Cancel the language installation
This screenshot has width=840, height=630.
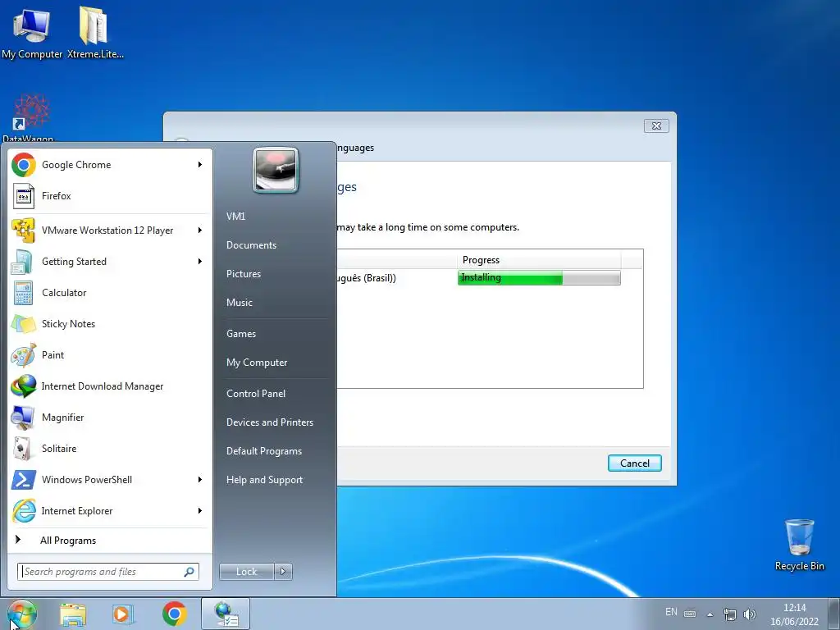(x=634, y=463)
